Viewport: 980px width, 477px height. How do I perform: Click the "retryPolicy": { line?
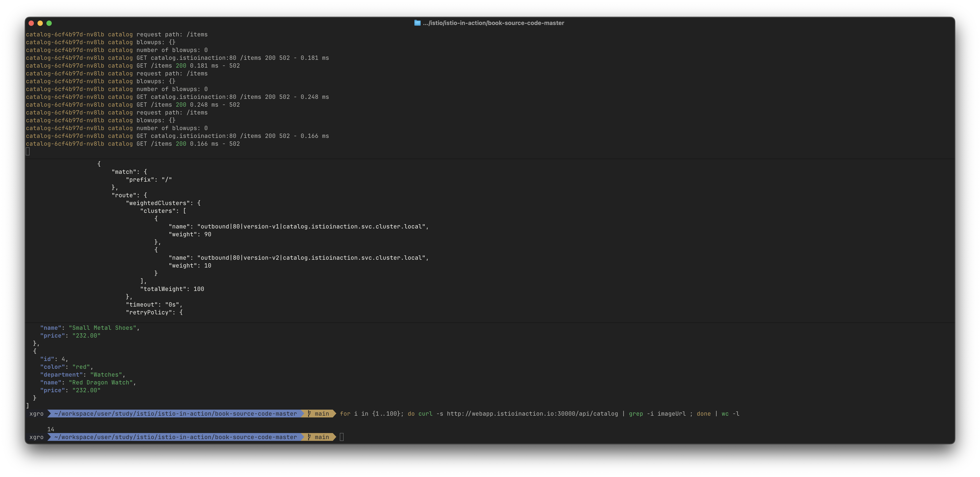(154, 313)
